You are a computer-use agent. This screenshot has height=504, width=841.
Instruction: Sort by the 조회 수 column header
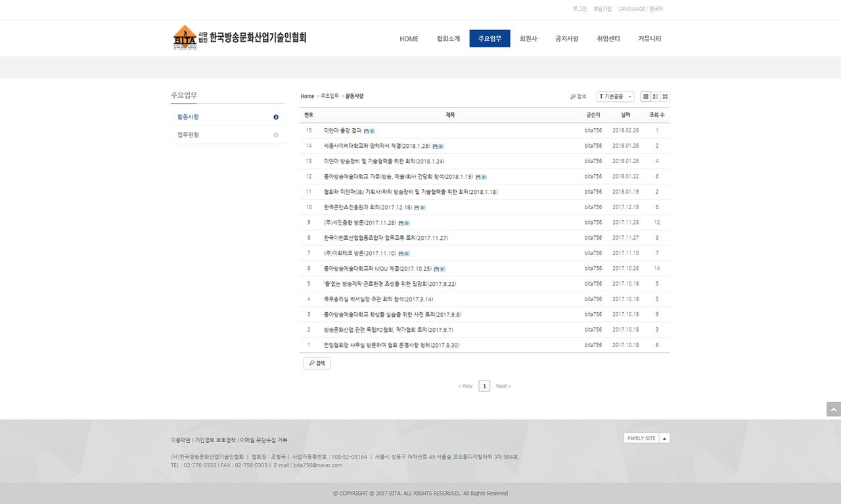pyautogui.click(x=657, y=115)
